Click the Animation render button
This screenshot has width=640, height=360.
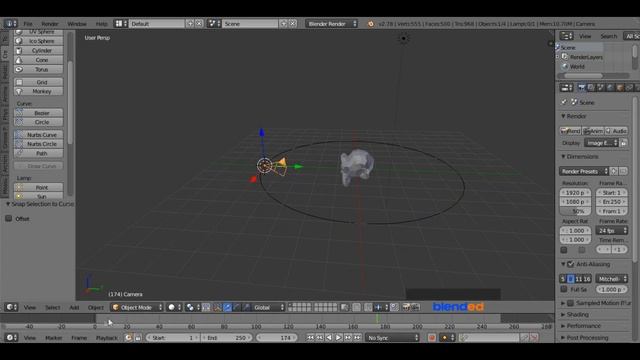[593, 131]
